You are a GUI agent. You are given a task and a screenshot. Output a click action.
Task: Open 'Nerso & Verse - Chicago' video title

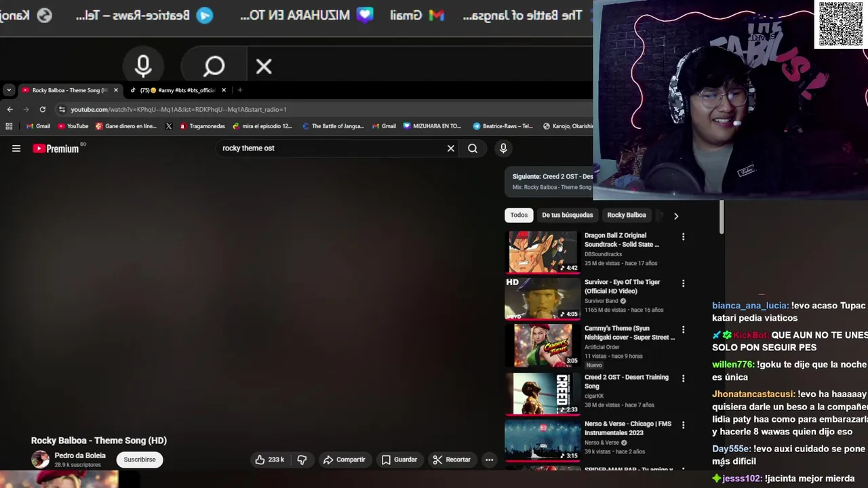[x=628, y=428]
